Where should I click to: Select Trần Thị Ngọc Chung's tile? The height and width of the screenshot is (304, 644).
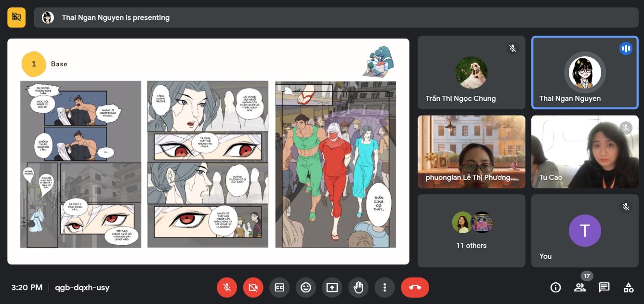[x=471, y=73]
